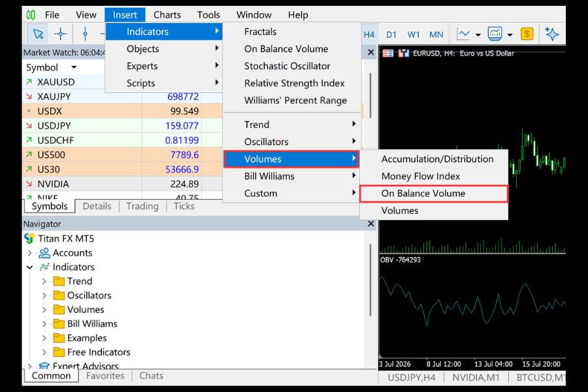
Task: Click the Examples folder icon
Action: [x=59, y=338]
